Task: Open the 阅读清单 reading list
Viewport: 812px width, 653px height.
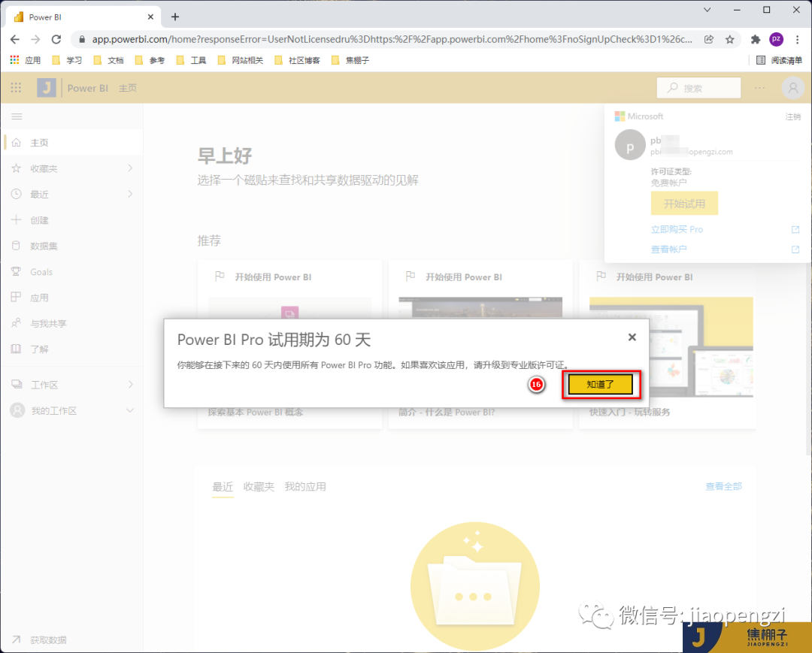Action: point(780,61)
